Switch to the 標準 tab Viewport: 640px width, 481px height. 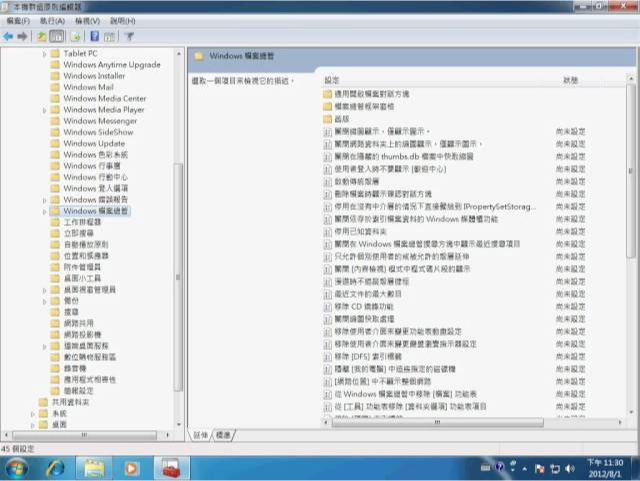(x=223, y=435)
